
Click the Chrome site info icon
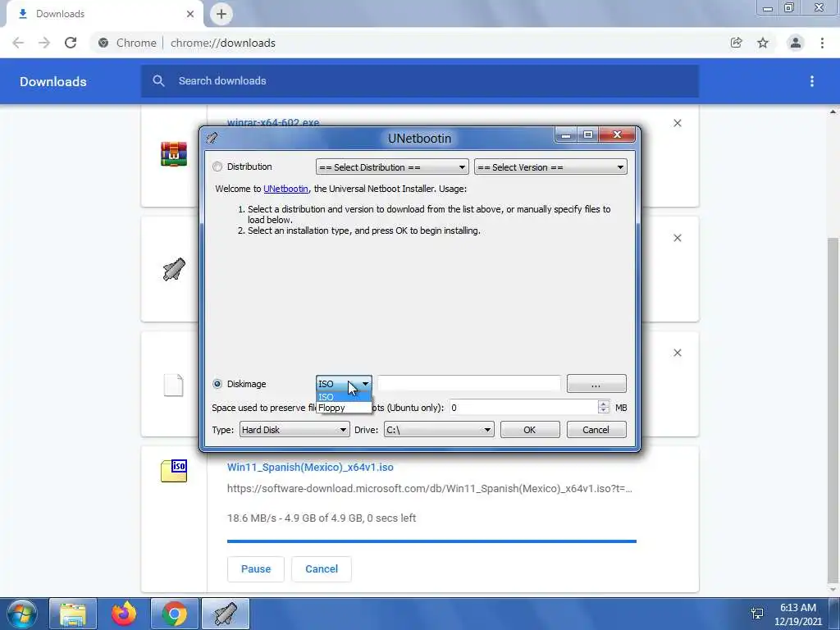pyautogui.click(x=103, y=43)
